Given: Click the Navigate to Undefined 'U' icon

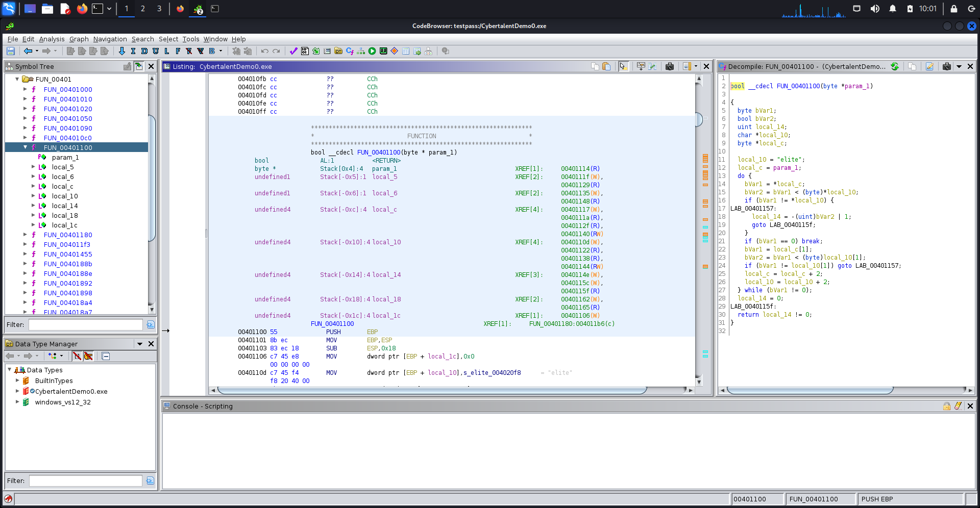Looking at the screenshot, I should coord(156,51).
